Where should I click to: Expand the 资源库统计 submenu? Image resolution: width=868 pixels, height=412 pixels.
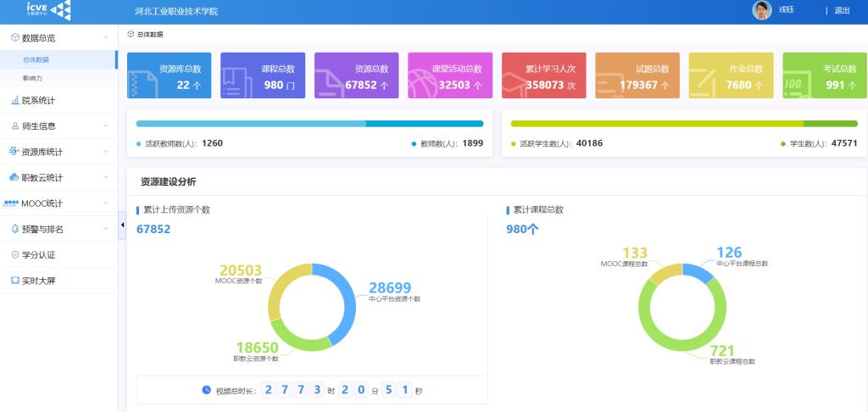(105, 152)
